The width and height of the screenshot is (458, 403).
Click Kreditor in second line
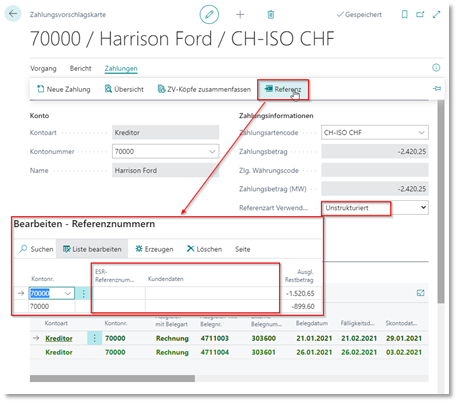point(59,352)
